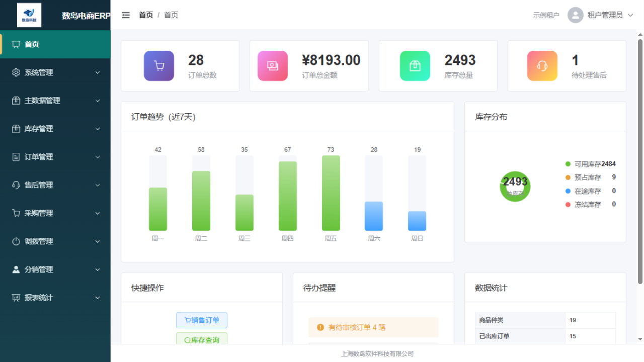Screen dimensions: 644x362
Task: Click the blue 周六 bar in chart
Action: [374, 216]
